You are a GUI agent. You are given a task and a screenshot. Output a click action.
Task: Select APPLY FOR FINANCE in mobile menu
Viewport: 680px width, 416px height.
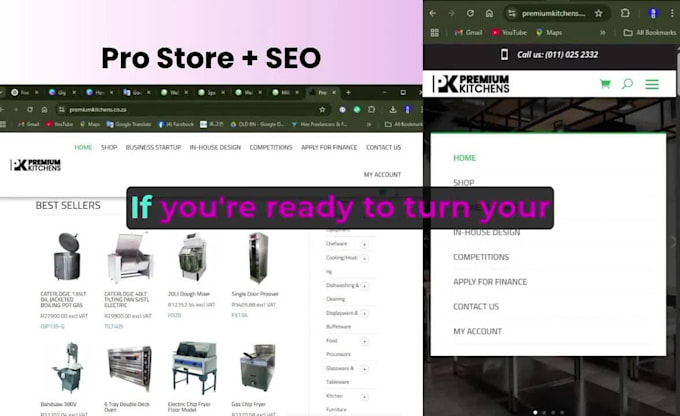[x=490, y=282]
